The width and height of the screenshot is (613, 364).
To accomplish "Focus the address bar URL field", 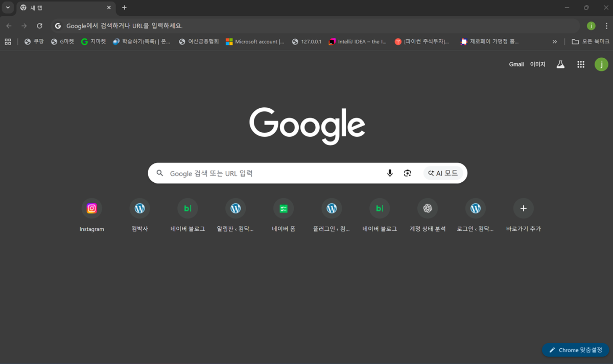I will point(315,26).
